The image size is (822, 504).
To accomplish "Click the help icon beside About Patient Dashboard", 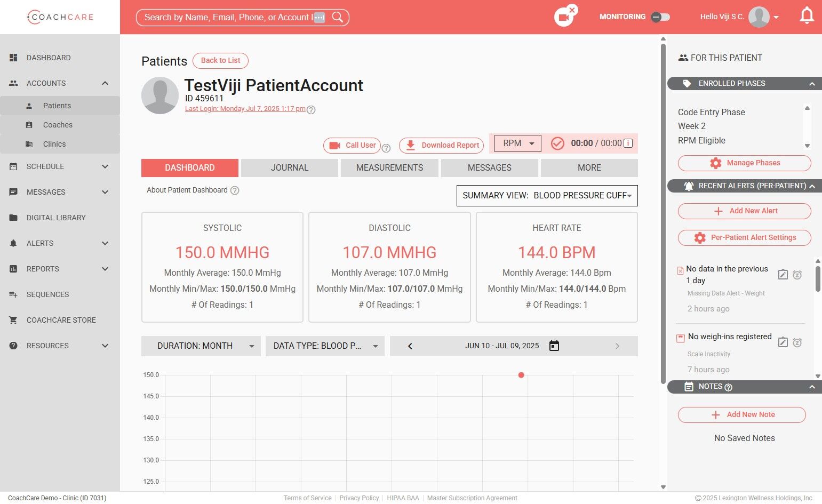I will point(235,190).
